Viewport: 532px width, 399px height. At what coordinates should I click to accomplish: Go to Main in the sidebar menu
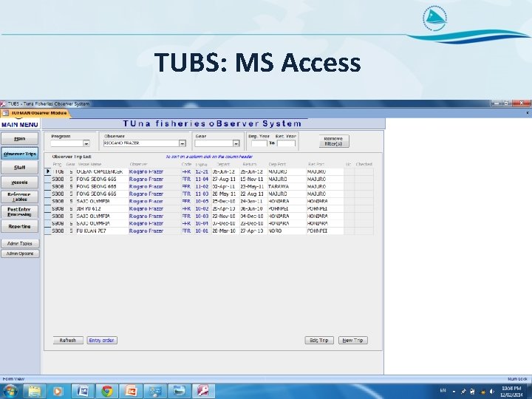(x=20, y=139)
